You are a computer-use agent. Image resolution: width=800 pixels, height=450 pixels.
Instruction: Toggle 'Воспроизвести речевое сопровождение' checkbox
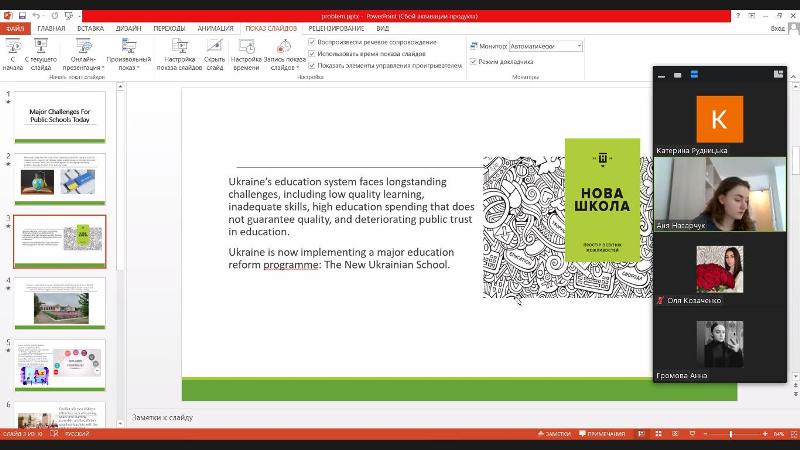(312, 42)
